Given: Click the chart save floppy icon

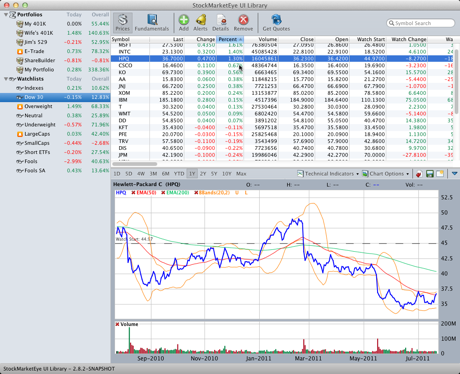Looking at the screenshot, I should coord(430,174).
